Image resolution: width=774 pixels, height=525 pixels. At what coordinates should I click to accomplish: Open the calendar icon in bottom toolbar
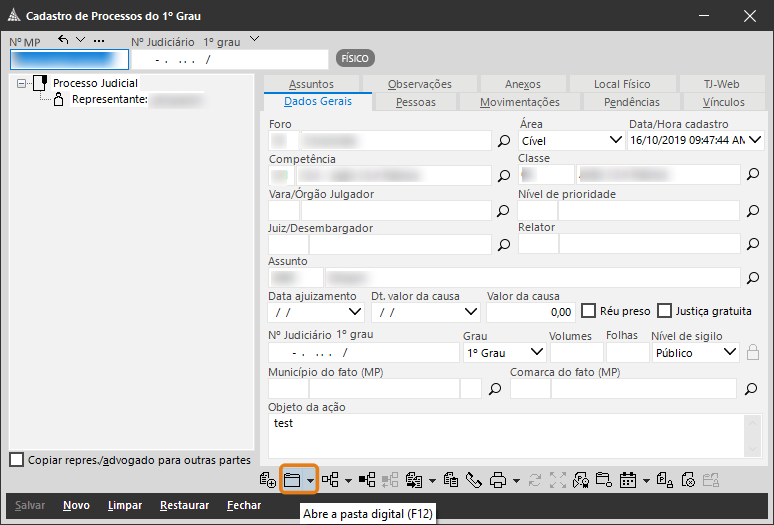click(x=628, y=480)
